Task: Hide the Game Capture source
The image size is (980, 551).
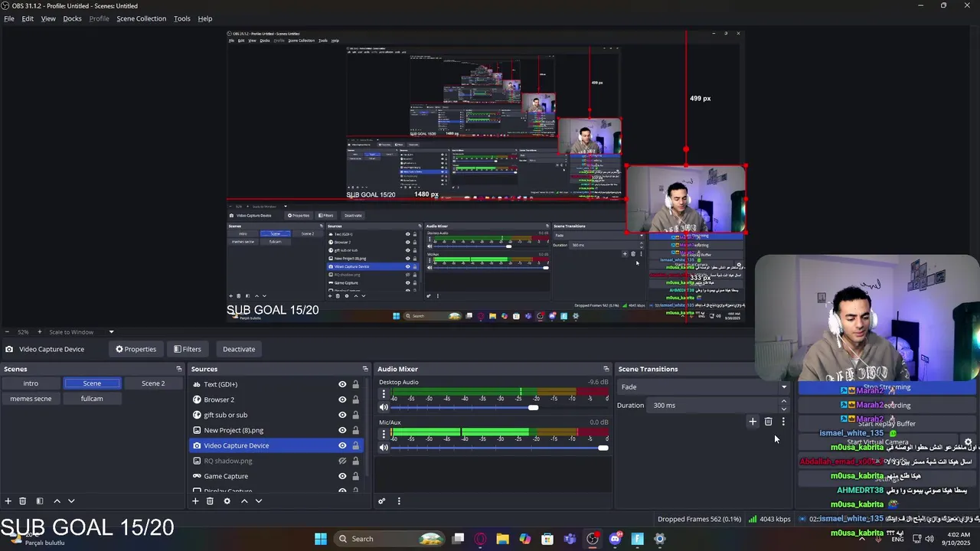Action: click(342, 476)
